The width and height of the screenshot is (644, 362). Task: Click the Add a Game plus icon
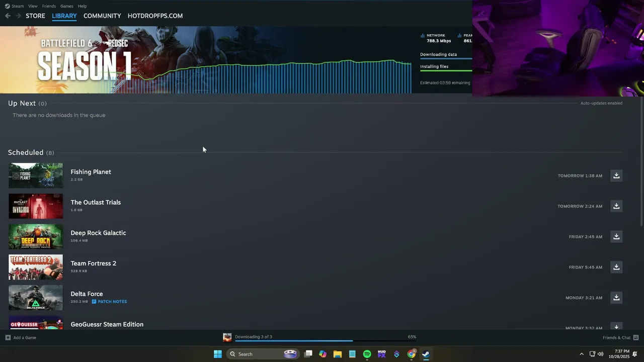coord(8,337)
